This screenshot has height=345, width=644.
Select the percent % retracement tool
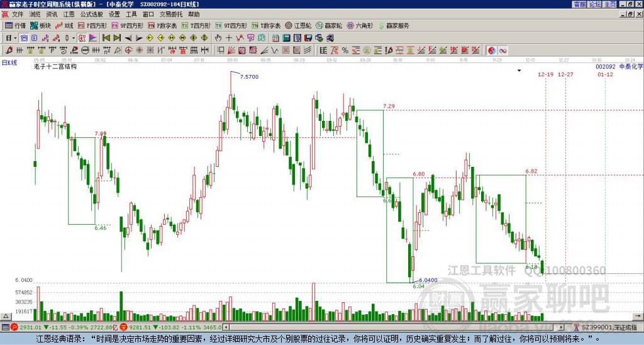[345, 50]
